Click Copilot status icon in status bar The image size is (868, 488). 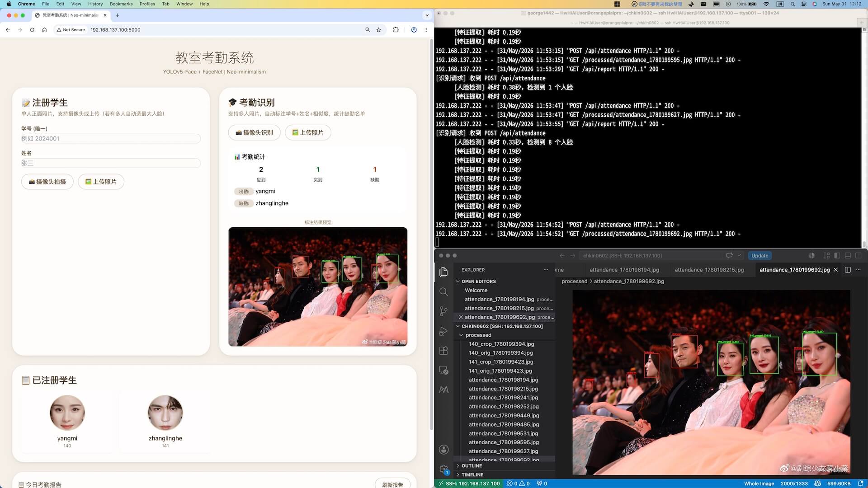tap(817, 483)
